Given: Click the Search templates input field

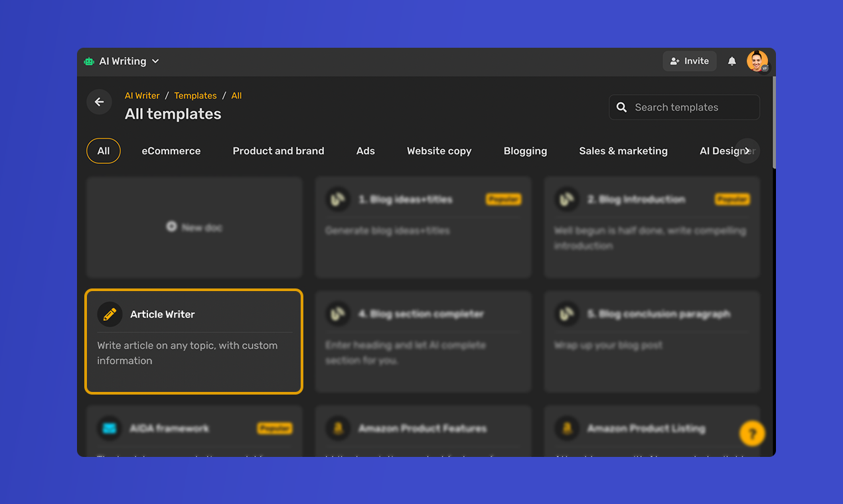Looking at the screenshot, I should tap(690, 107).
